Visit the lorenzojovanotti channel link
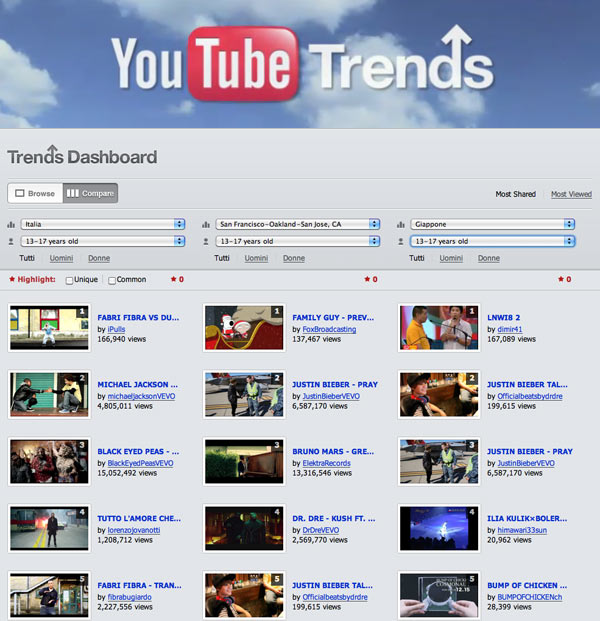The width and height of the screenshot is (600, 621). (134, 530)
